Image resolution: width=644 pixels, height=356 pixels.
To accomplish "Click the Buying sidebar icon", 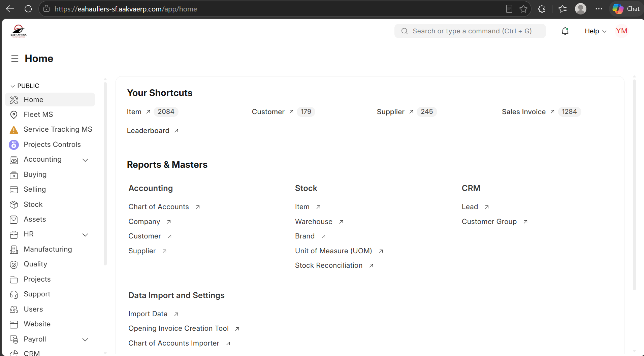I will [x=14, y=175].
